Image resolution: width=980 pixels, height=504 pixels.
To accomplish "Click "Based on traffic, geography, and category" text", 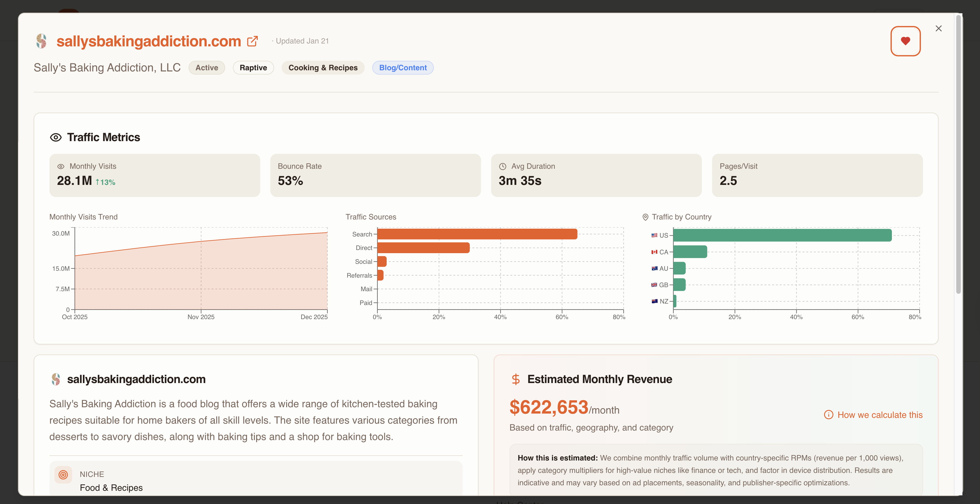I will pyautogui.click(x=591, y=428).
